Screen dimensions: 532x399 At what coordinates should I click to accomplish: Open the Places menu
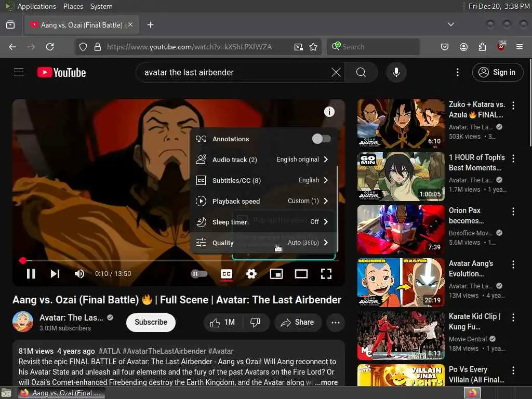73,6
